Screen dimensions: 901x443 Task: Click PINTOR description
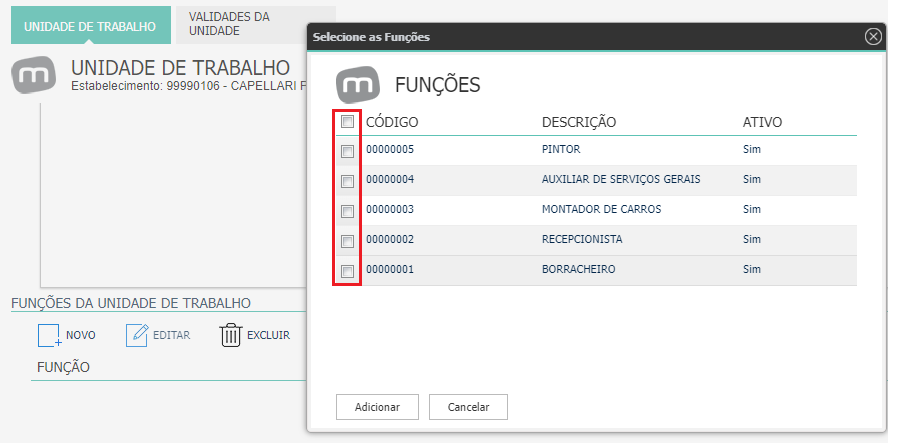click(561, 149)
